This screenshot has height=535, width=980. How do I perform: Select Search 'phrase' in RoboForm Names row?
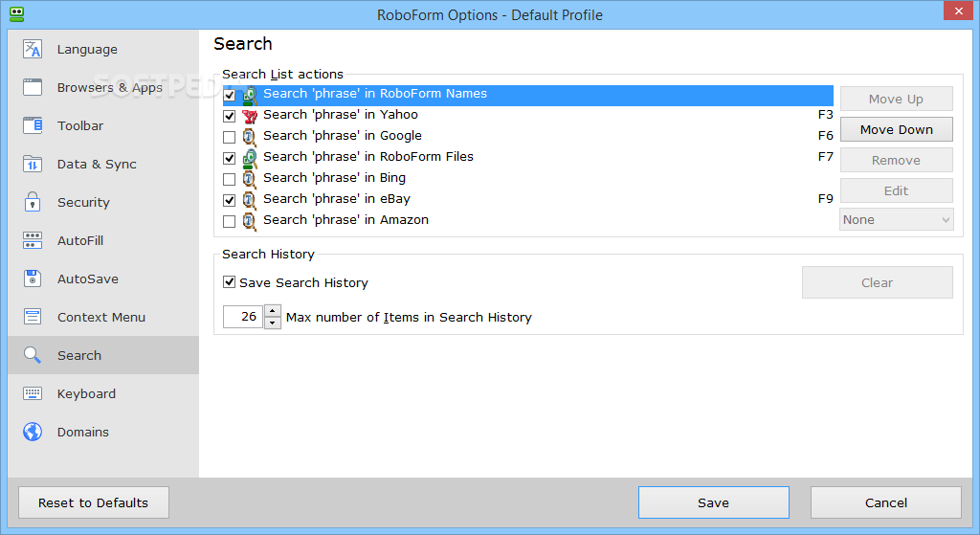click(x=528, y=95)
